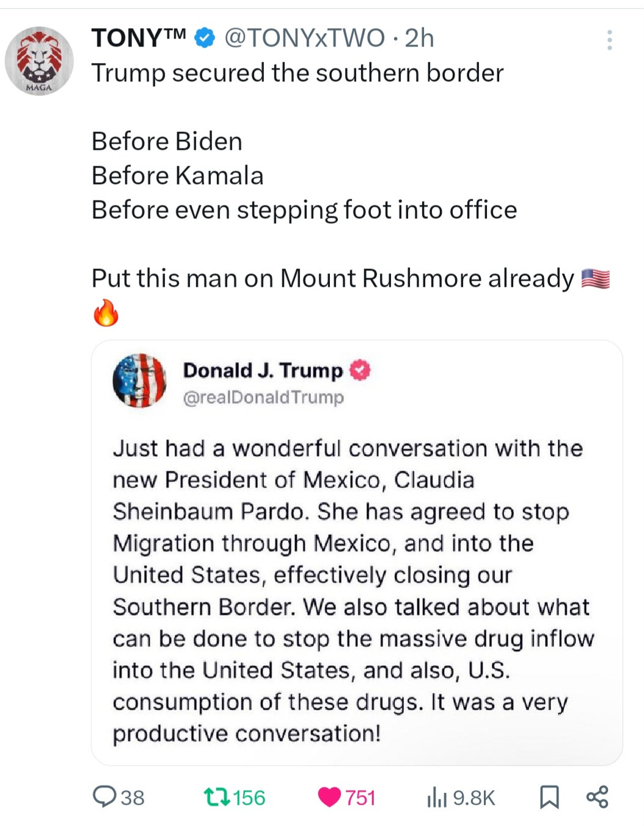Open the reply comment icon

104,797
